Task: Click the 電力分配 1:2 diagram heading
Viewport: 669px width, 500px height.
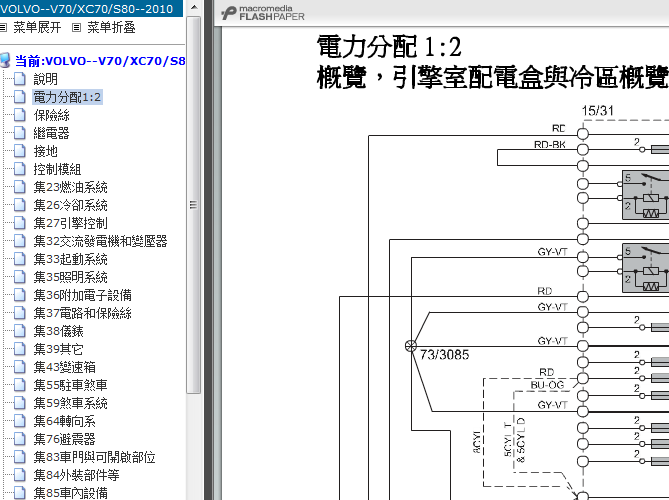Action: coord(389,47)
